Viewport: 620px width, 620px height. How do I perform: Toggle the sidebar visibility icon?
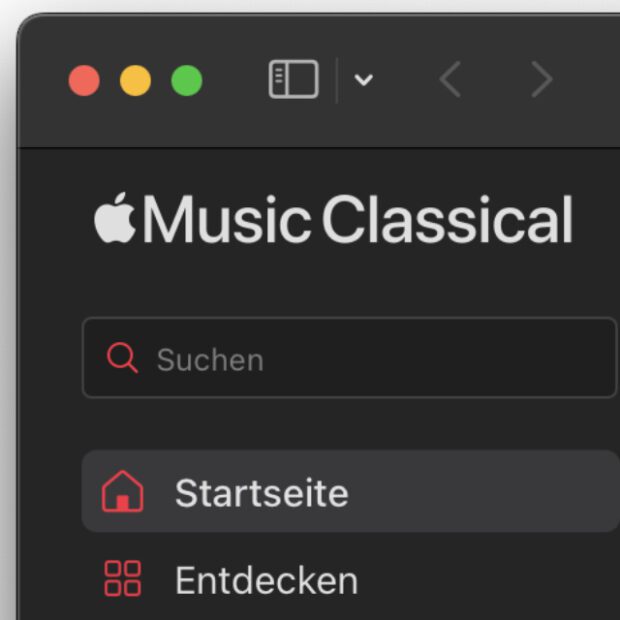(x=293, y=80)
